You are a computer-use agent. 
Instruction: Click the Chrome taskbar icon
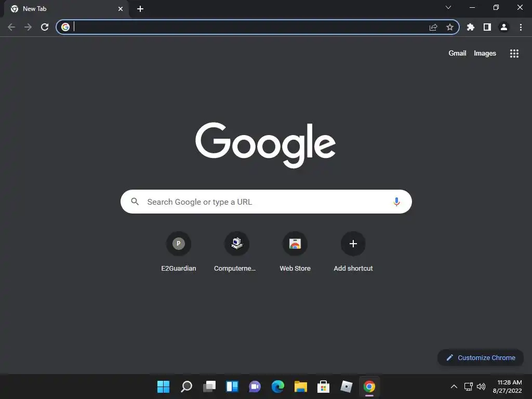point(369,387)
